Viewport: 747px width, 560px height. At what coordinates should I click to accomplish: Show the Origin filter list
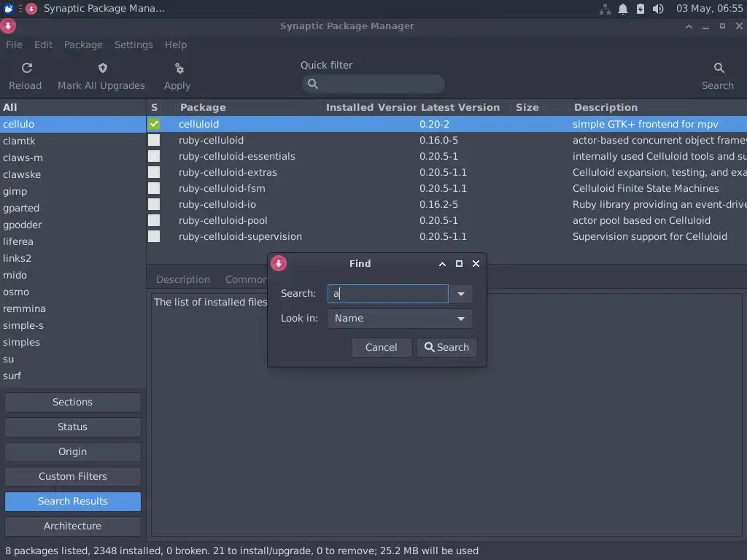(72, 451)
